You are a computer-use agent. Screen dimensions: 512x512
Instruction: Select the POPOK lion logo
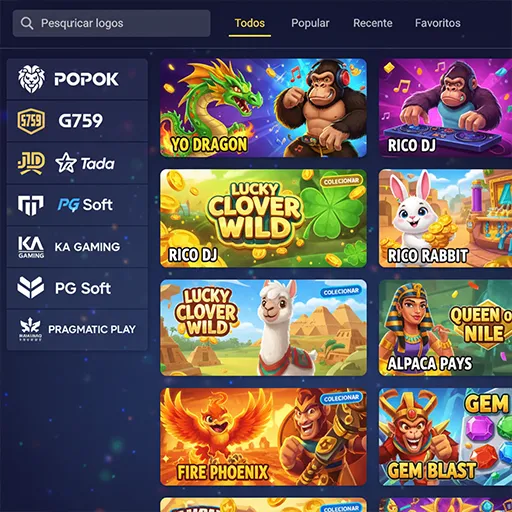[x=77, y=79]
